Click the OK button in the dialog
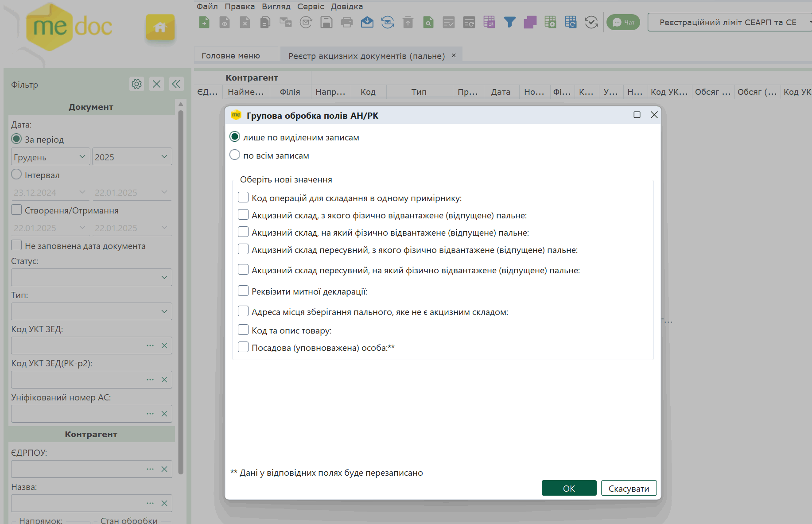Image resolution: width=812 pixels, height=524 pixels. tap(569, 488)
